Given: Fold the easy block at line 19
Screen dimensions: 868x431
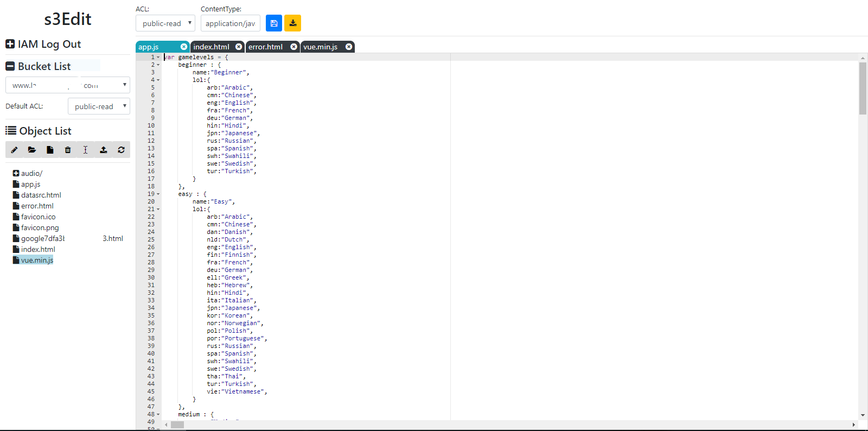Looking at the screenshot, I should pyautogui.click(x=158, y=194).
